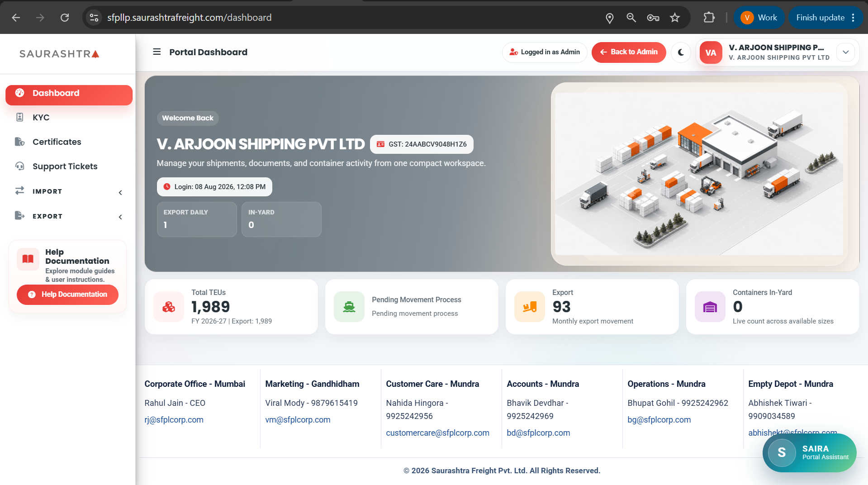Click the Empty Depot - Mundra heading
The image size is (868, 485).
[x=790, y=384]
